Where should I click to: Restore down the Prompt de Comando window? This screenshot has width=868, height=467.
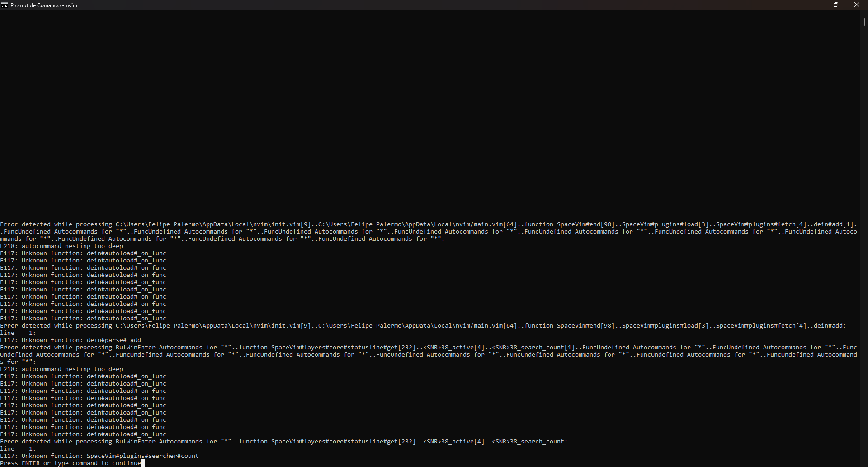[836, 5]
